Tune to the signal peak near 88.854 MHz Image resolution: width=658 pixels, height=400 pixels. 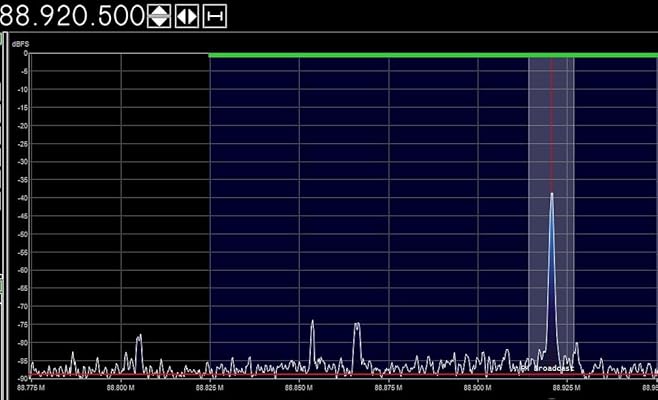[312, 344]
